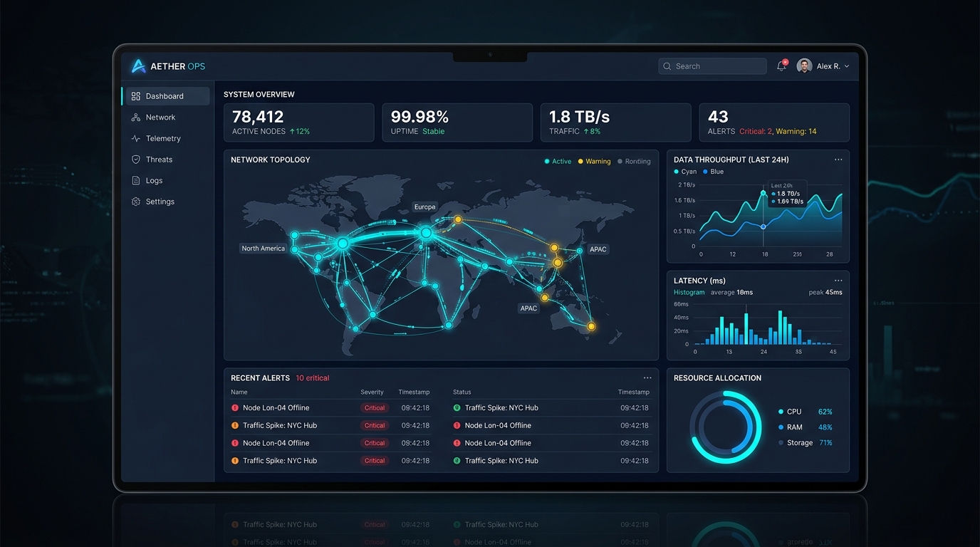980x547 pixels.
Task: Open Recent Alerts three-dot menu
Action: tap(647, 378)
